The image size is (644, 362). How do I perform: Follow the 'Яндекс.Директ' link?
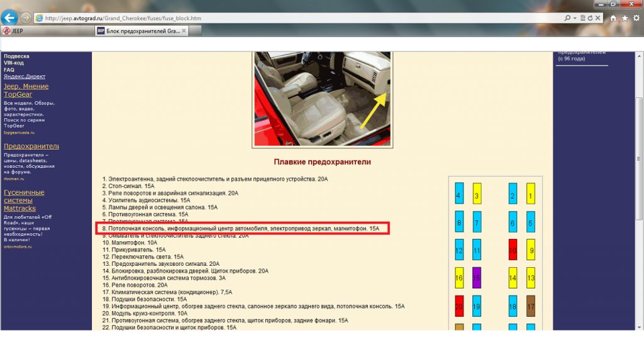tap(25, 76)
